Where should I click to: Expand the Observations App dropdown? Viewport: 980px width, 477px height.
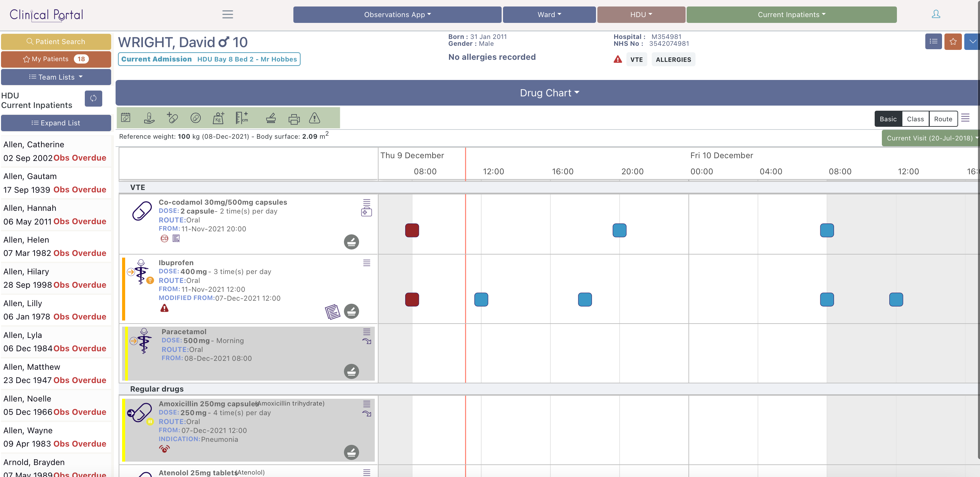tap(397, 15)
